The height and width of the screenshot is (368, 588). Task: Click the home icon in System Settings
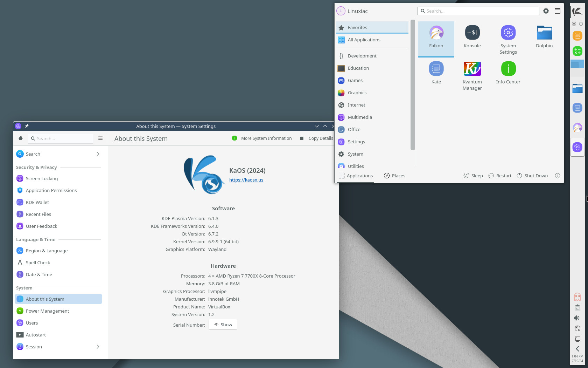coord(21,138)
